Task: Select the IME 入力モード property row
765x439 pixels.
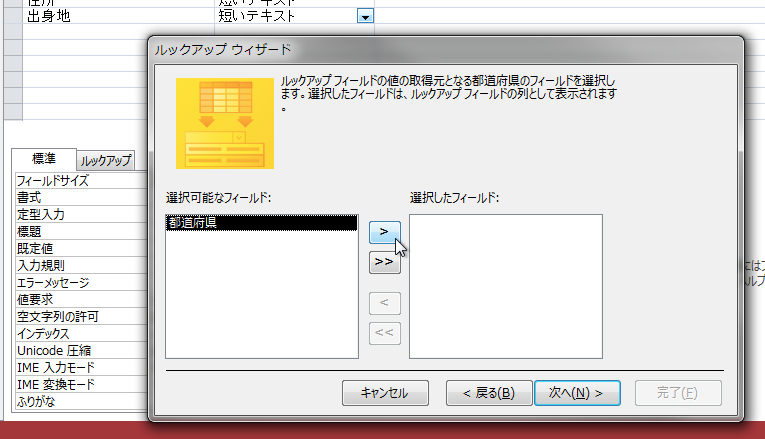Action: pos(81,368)
